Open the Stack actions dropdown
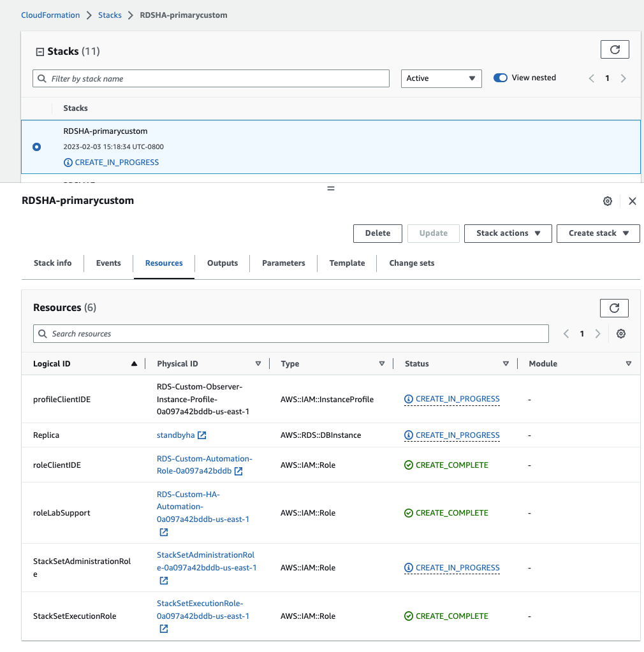 tap(508, 233)
